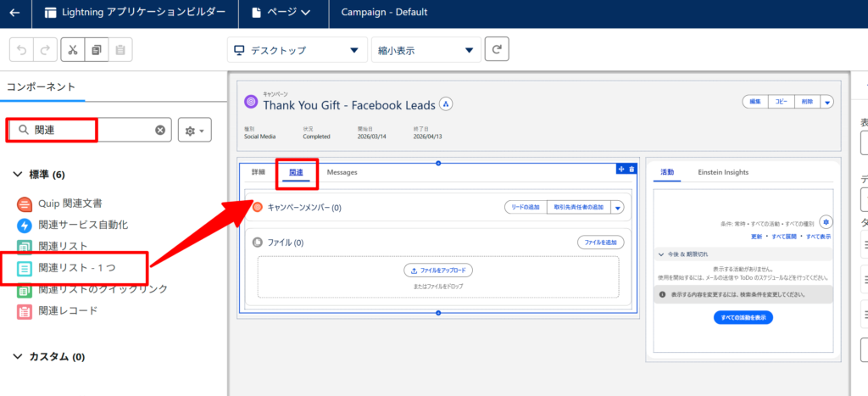Click the すべての活動を表示 button
This screenshot has height=396, width=868.
(743, 318)
